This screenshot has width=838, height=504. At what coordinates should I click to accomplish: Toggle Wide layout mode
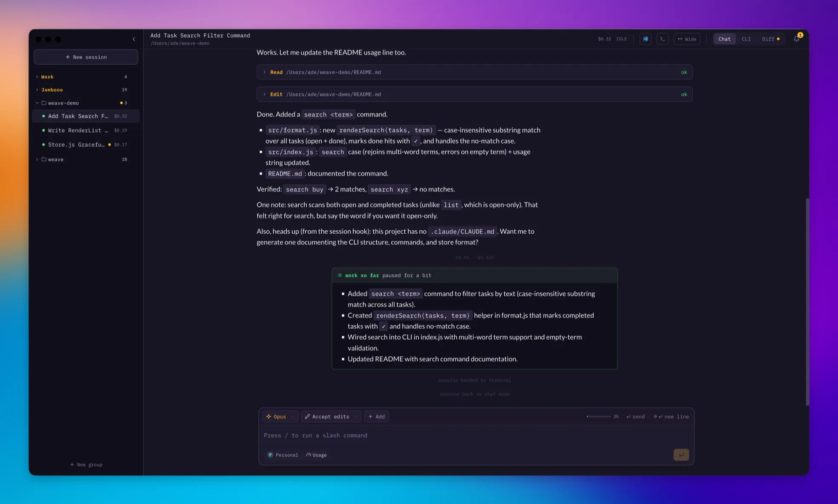pyautogui.click(x=687, y=39)
